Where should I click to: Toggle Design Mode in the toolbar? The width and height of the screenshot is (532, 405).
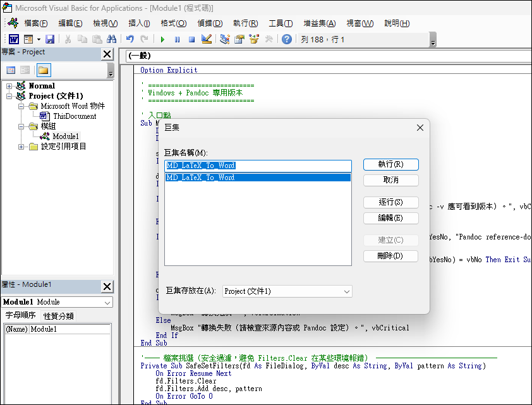tap(206, 39)
